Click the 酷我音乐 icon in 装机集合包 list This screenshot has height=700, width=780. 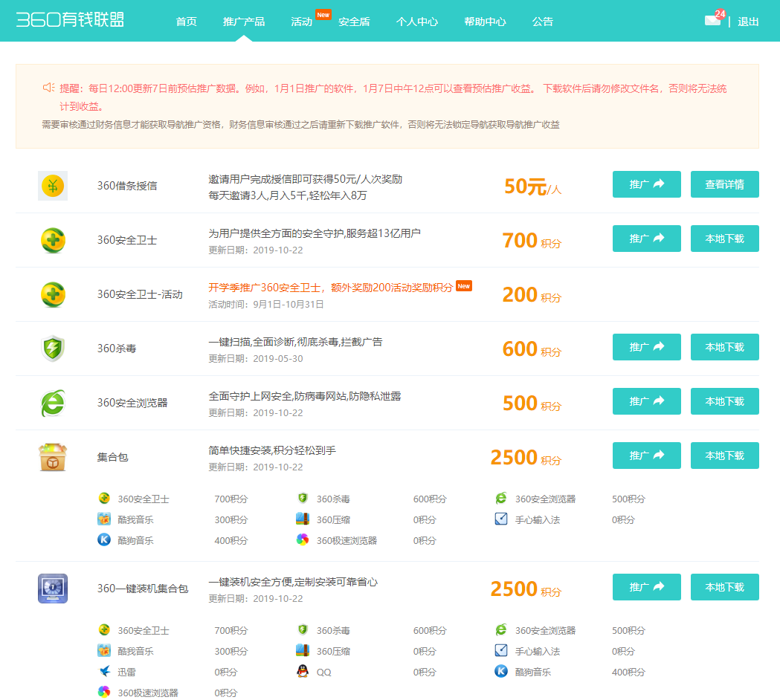coord(104,651)
